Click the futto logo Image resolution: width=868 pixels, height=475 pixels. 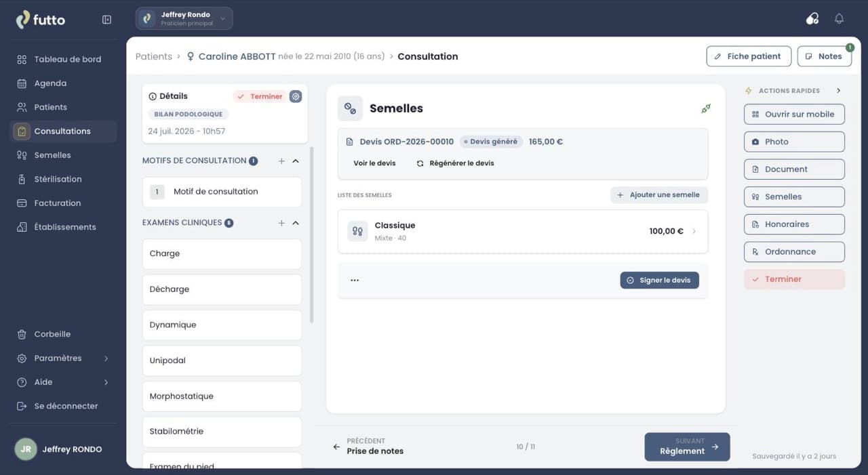[41, 20]
